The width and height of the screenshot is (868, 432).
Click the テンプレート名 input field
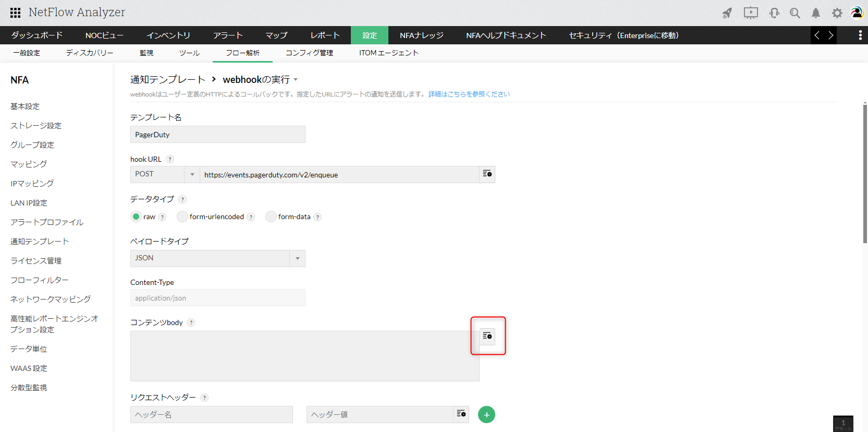pos(218,135)
